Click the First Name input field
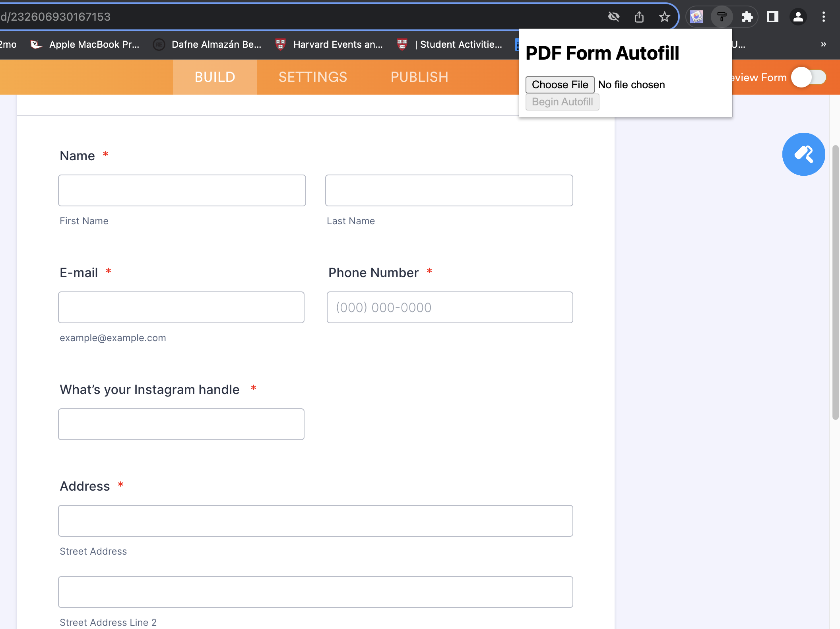The width and height of the screenshot is (840, 629). (182, 190)
